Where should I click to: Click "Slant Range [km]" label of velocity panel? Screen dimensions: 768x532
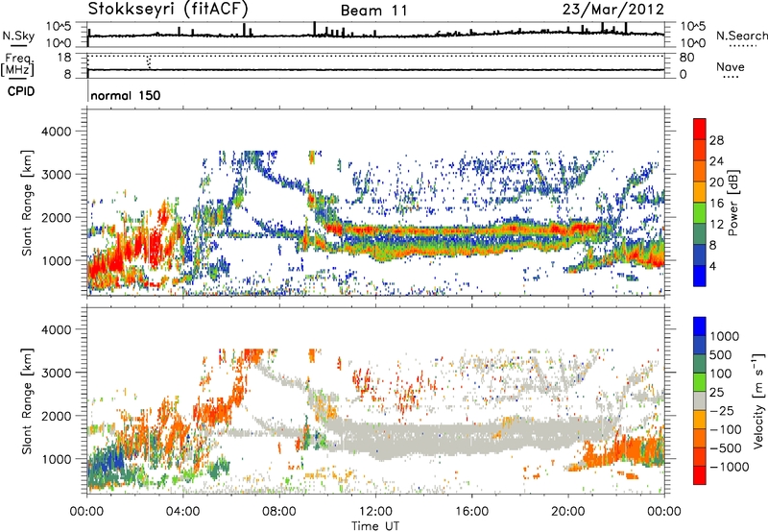click(27, 400)
